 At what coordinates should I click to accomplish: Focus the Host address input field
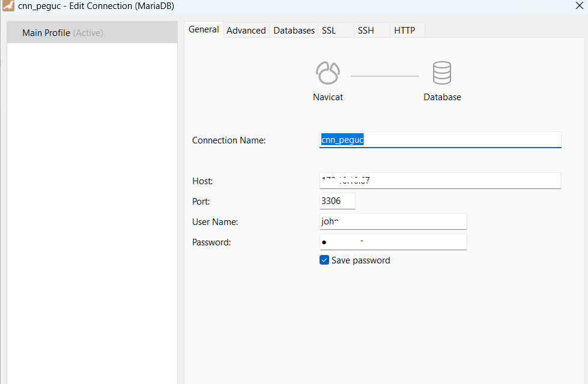tap(440, 181)
